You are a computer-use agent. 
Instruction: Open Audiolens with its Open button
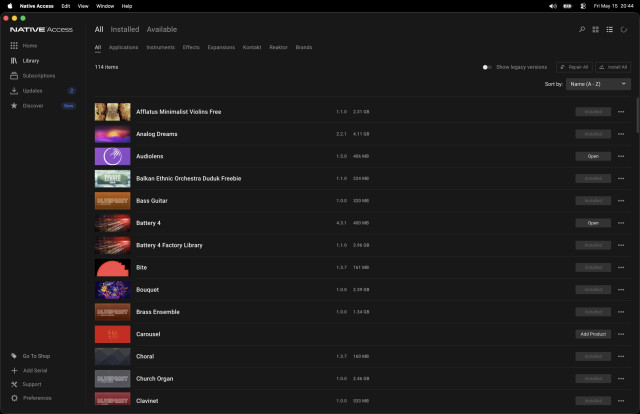coord(593,156)
